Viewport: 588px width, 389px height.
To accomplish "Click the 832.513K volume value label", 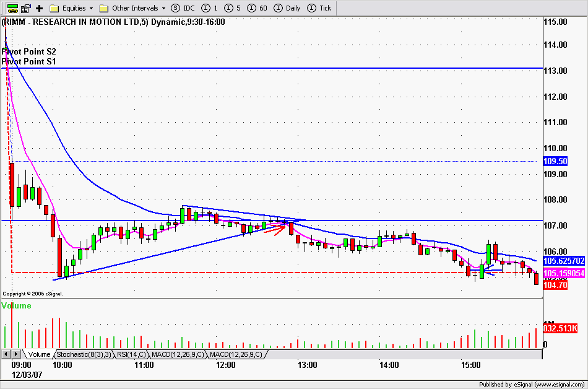I will click(560, 328).
